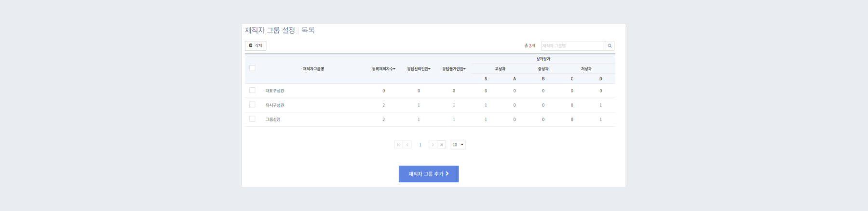Click D count 1 in 유사구성원 row
The height and width of the screenshot is (211, 868).
point(601,105)
